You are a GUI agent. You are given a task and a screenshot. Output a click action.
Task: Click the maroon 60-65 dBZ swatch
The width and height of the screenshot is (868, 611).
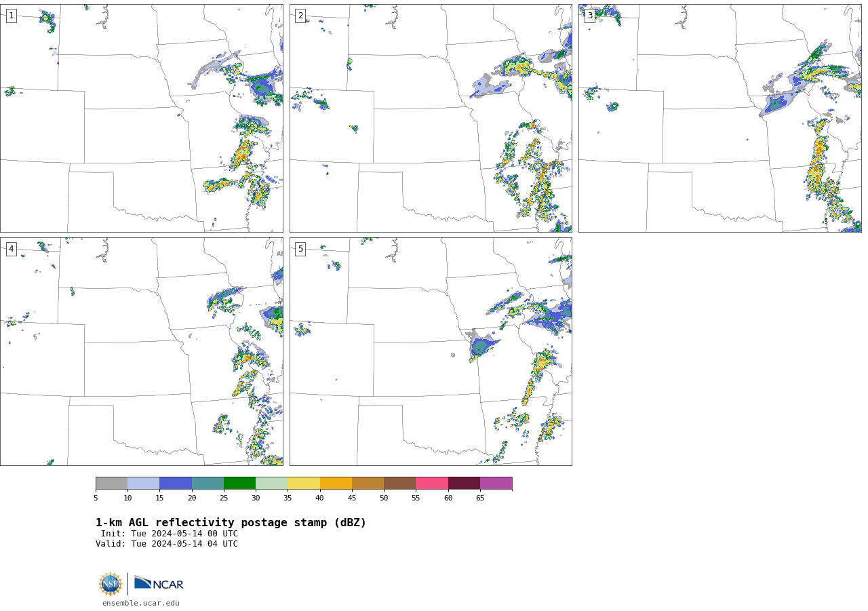464,483
